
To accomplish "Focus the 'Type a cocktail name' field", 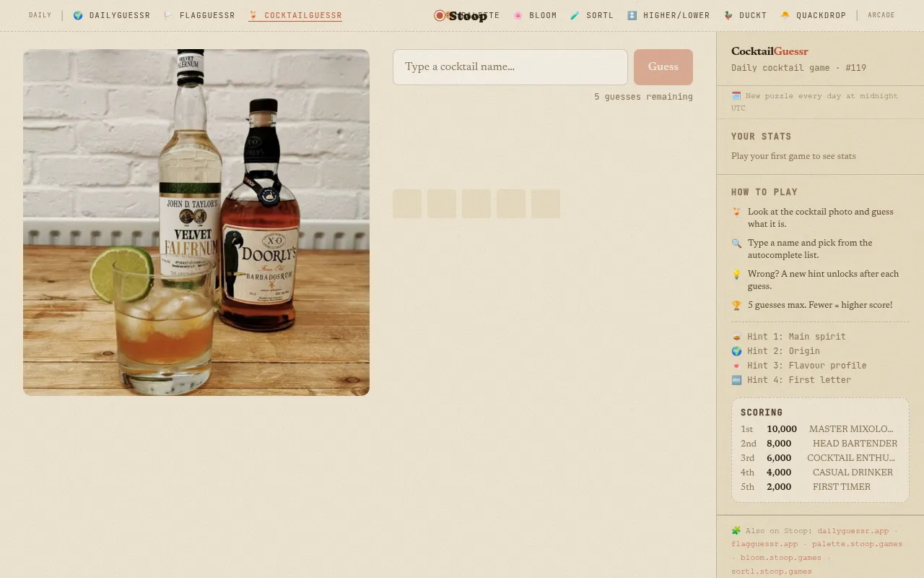I will (510, 67).
